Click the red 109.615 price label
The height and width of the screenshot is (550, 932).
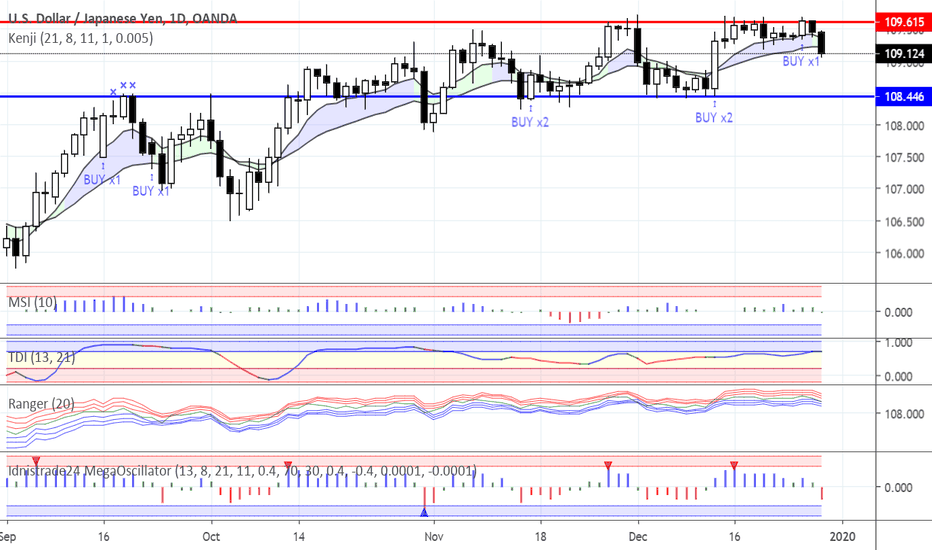(x=902, y=21)
